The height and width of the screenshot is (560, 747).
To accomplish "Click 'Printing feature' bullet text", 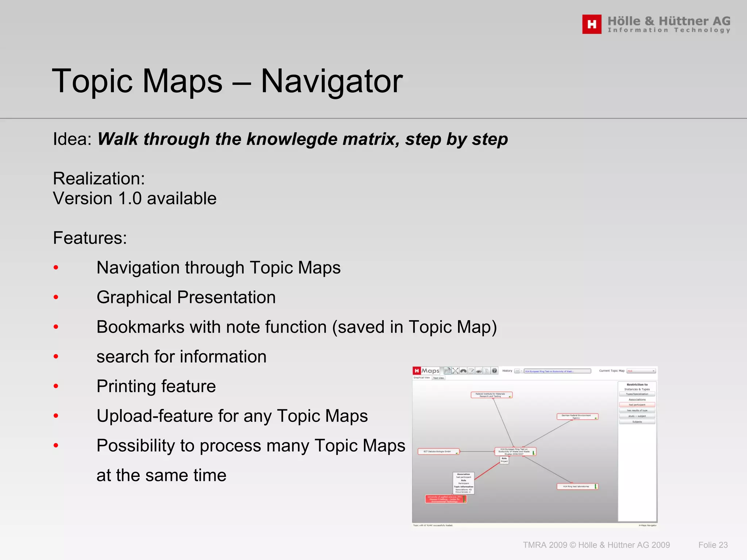I will point(156,386).
